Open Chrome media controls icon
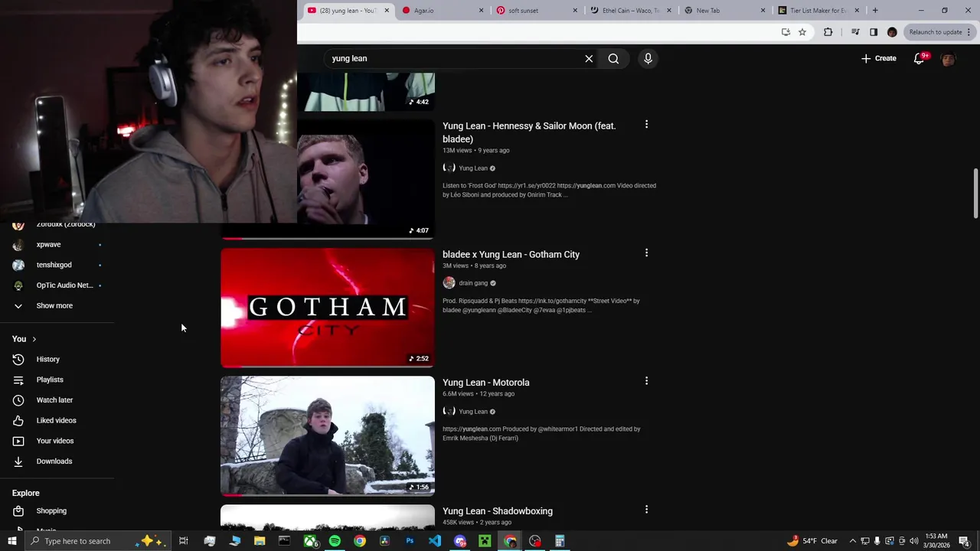This screenshot has width=980, height=551. pos(855,32)
